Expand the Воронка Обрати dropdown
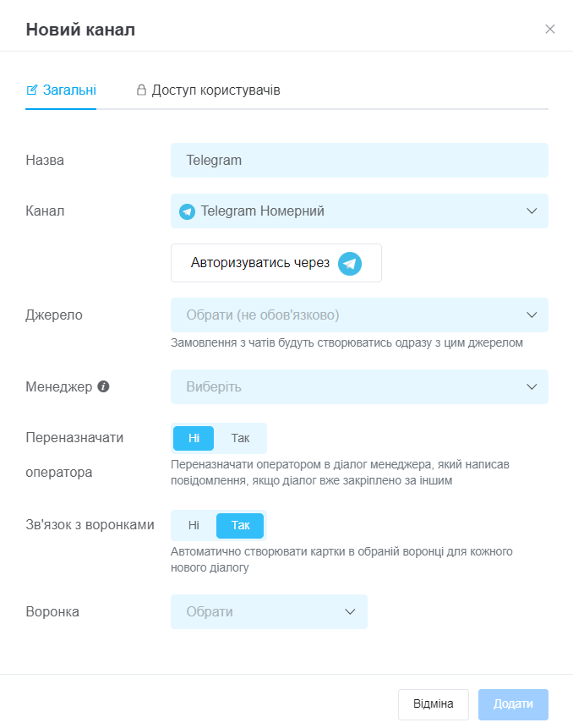573x728 pixels. click(x=269, y=611)
